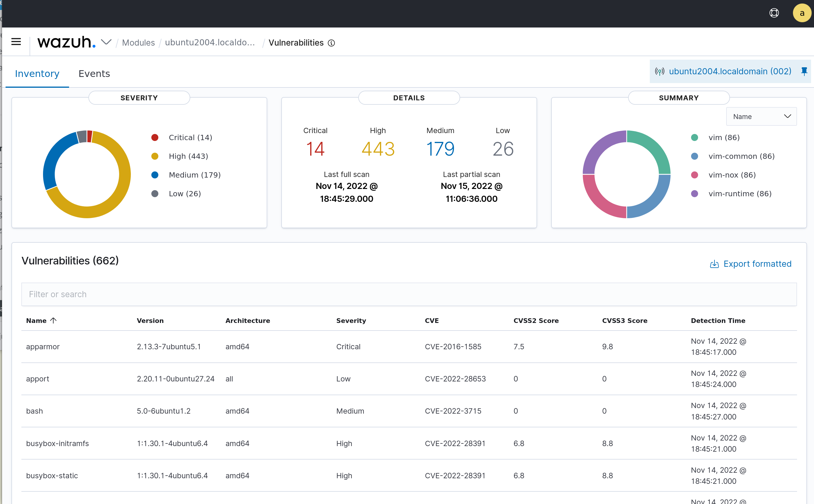814x504 pixels.
Task: Open the busybox-initramfs row
Action: [409, 443]
